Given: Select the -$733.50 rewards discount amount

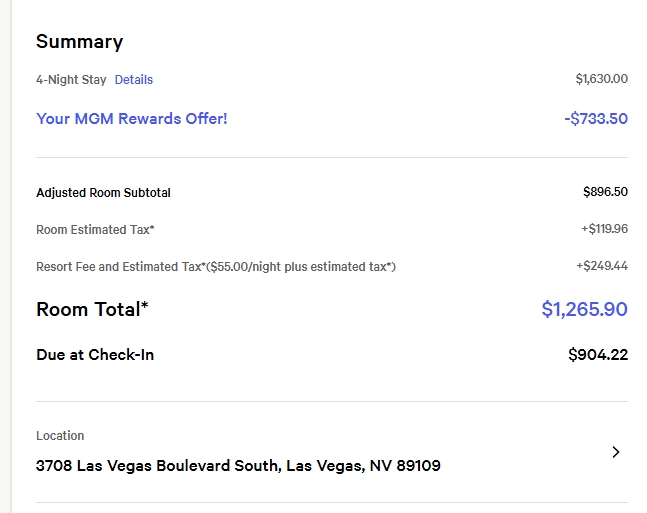Looking at the screenshot, I should pos(596,119).
